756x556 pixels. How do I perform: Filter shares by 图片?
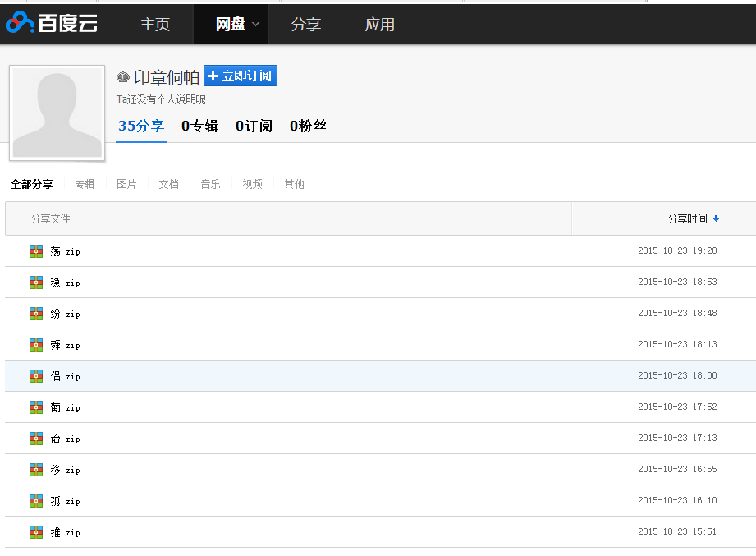click(126, 184)
